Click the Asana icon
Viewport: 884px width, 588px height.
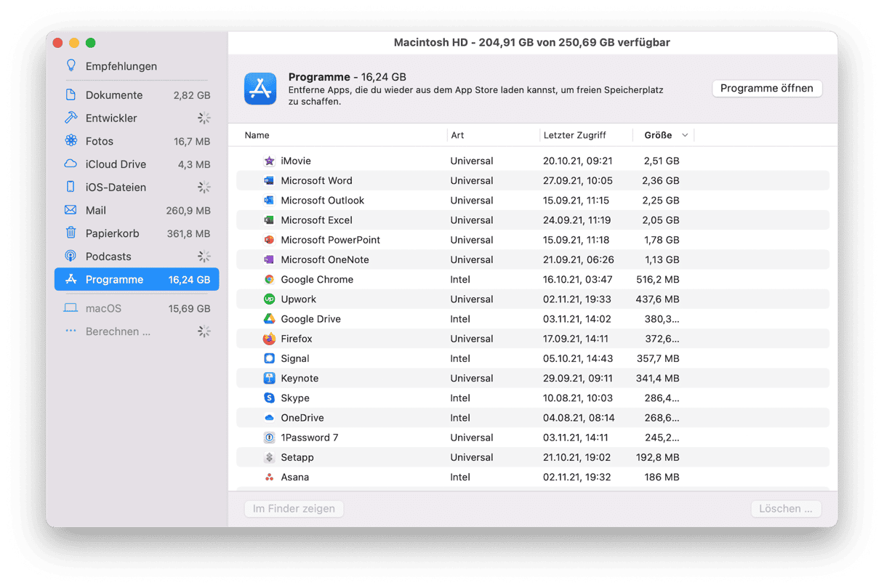(x=269, y=477)
